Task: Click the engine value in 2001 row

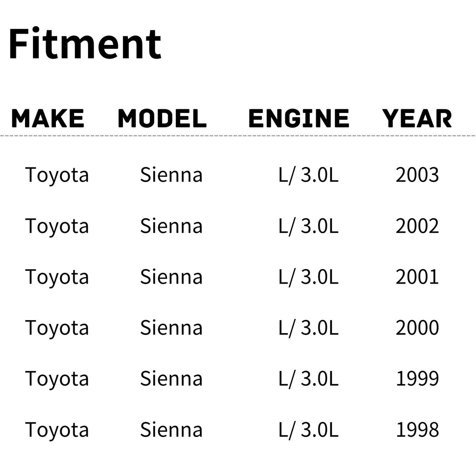Action: (309, 277)
